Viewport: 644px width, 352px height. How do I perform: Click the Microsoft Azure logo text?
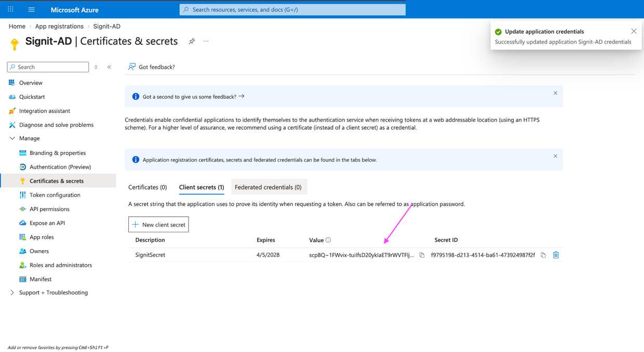(x=75, y=10)
